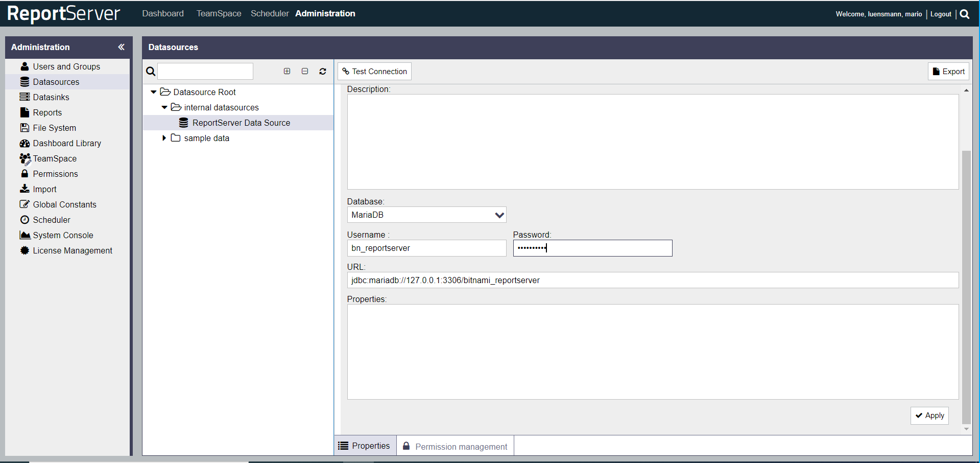Select the internal datasources tree label
980x463 pixels.
pyautogui.click(x=221, y=107)
